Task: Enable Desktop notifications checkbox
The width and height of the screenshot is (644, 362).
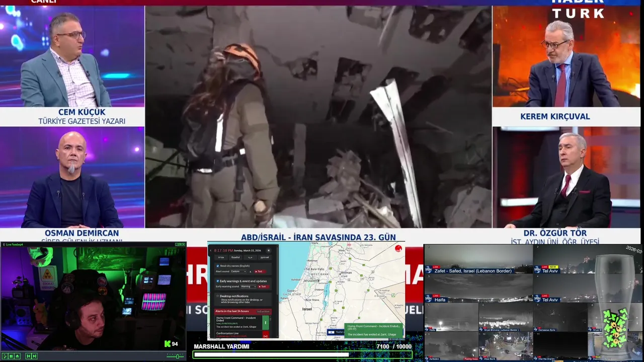Action: (217, 296)
